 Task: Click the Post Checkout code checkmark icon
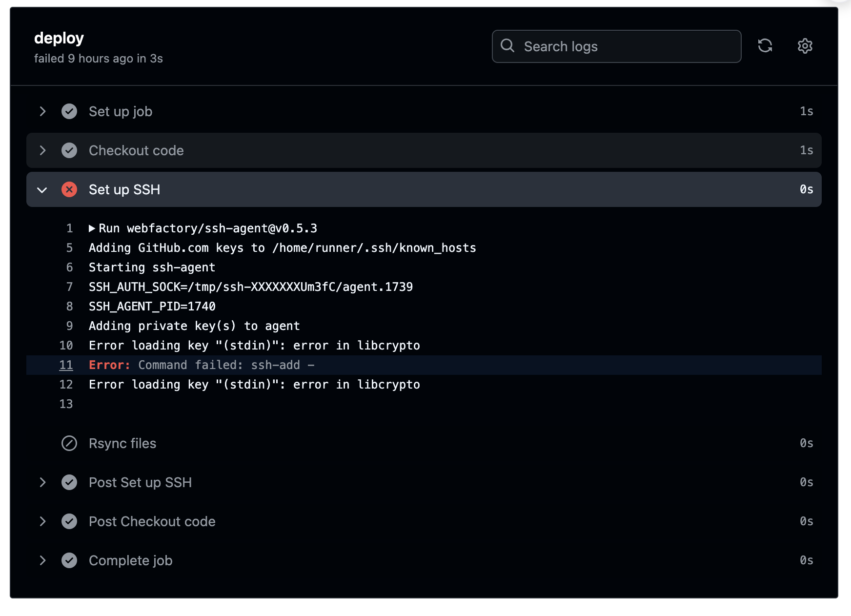[69, 521]
